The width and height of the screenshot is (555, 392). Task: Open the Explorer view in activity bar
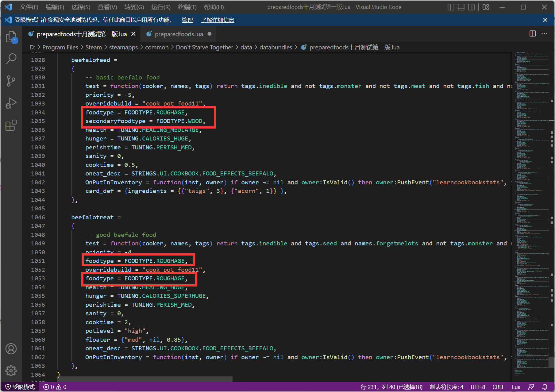point(11,37)
